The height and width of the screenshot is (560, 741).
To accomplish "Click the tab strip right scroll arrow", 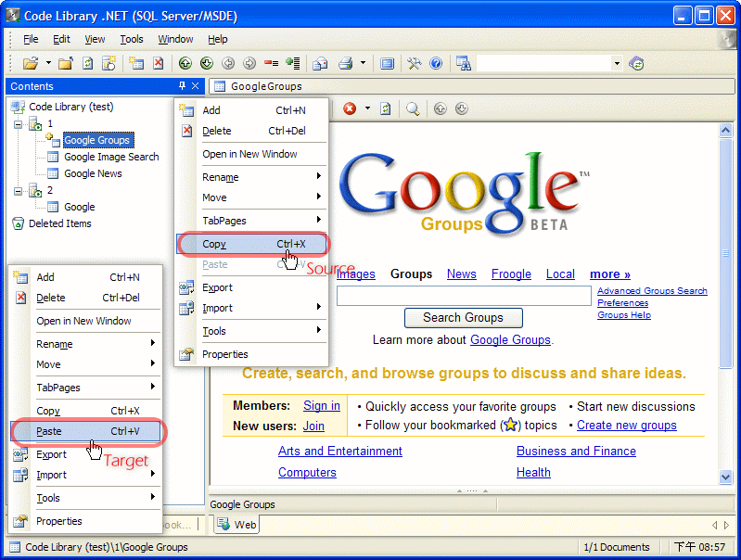I will 727,525.
